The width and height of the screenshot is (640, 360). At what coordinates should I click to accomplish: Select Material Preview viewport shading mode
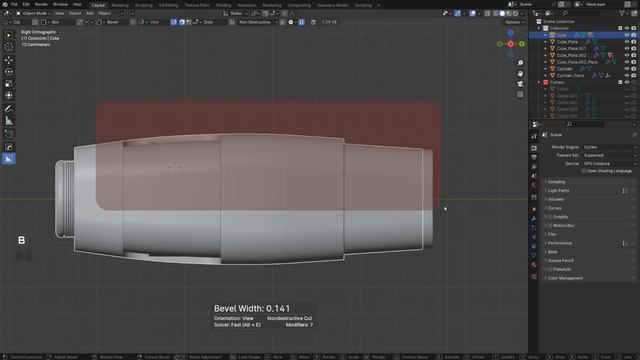(x=509, y=13)
